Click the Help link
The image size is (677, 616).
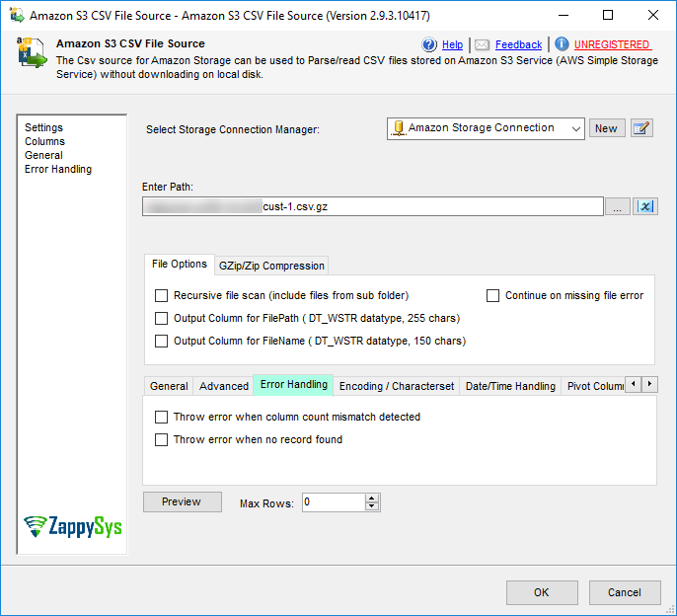coord(452,44)
